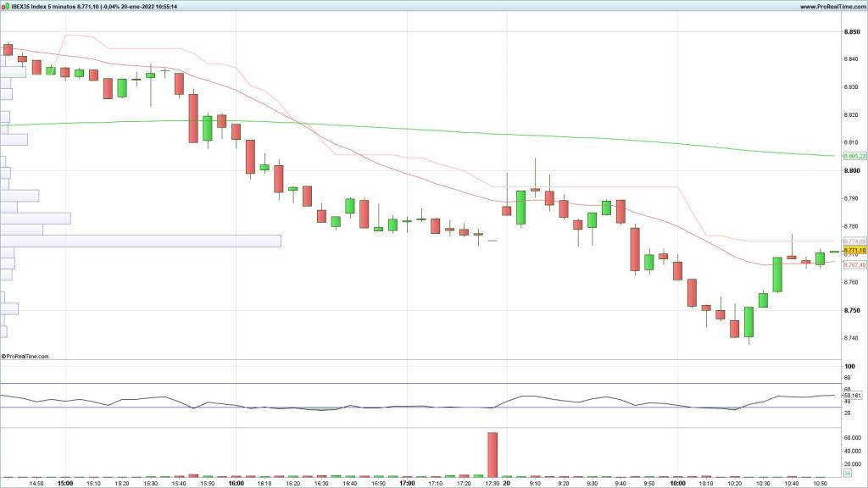The image size is (868, 488).
Task: Click the 10:00 marker on time axis
Action: coord(677,484)
